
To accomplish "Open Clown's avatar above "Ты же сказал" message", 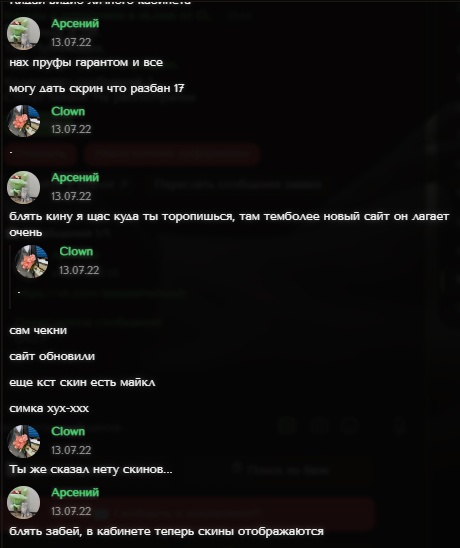I will coord(23,441).
